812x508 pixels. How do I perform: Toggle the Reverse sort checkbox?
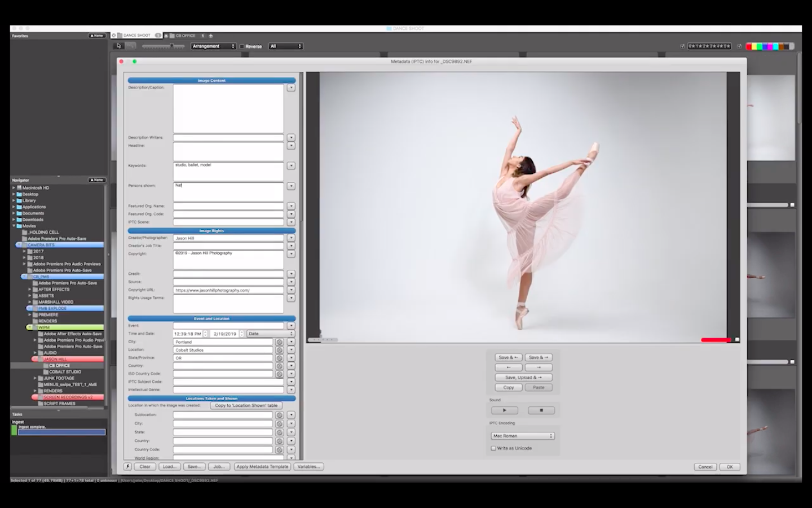point(242,46)
